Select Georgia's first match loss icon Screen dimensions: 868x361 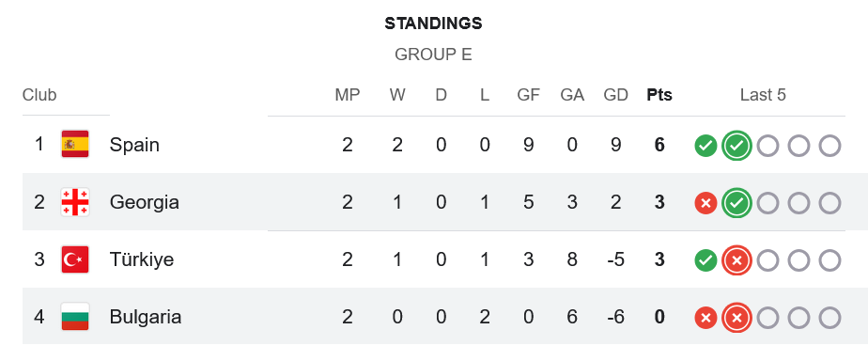[x=705, y=204]
